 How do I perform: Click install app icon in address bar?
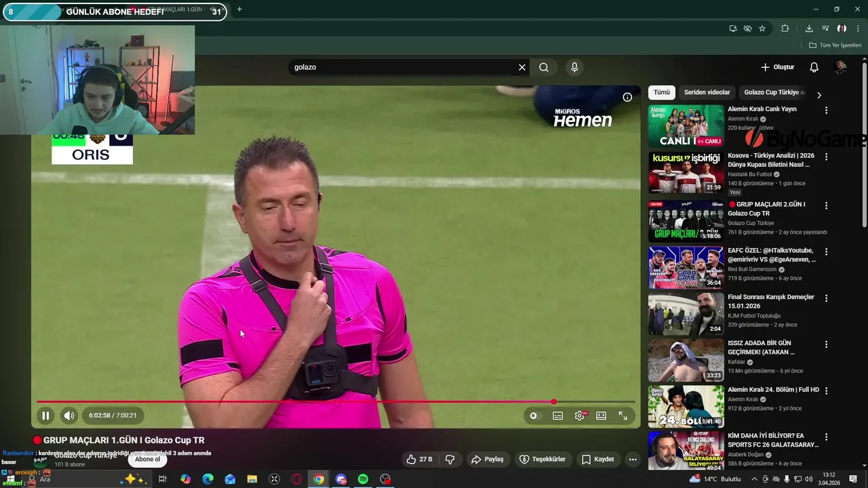point(733,28)
